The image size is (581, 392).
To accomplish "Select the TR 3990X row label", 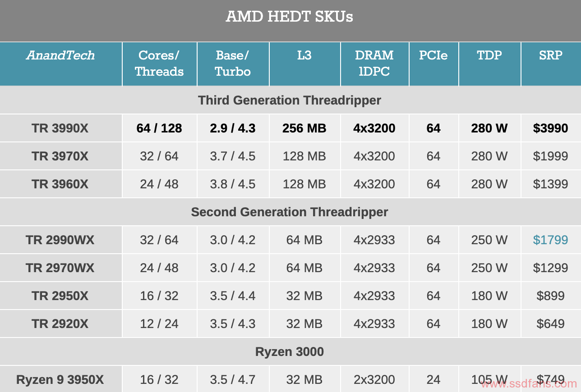I will point(60,128).
